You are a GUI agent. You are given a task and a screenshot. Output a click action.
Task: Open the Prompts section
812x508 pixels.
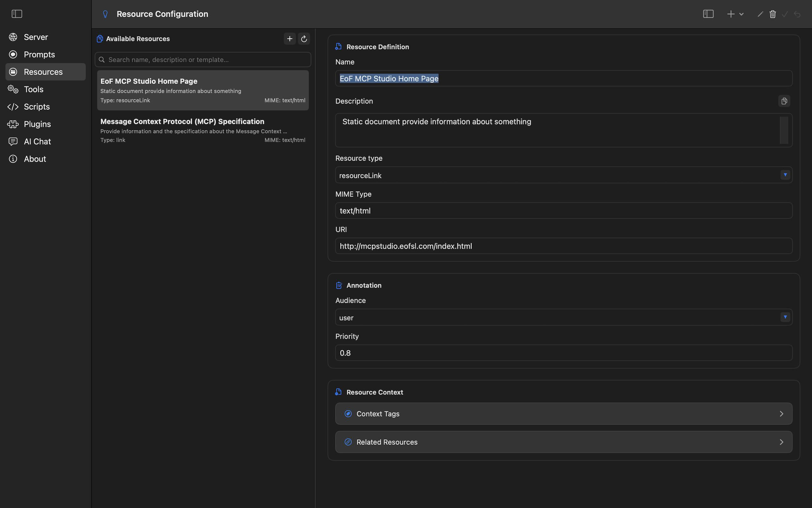click(x=46, y=54)
